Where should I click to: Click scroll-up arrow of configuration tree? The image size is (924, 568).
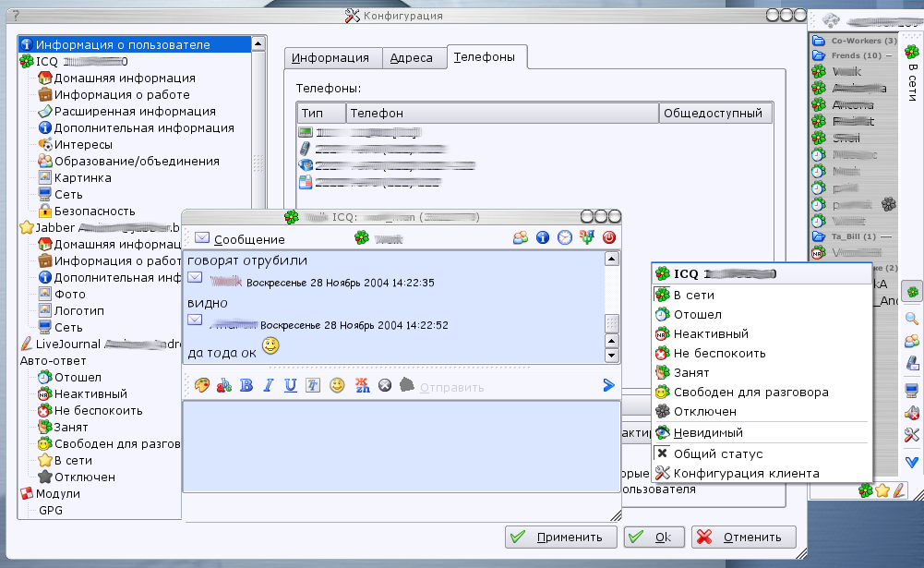(258, 43)
